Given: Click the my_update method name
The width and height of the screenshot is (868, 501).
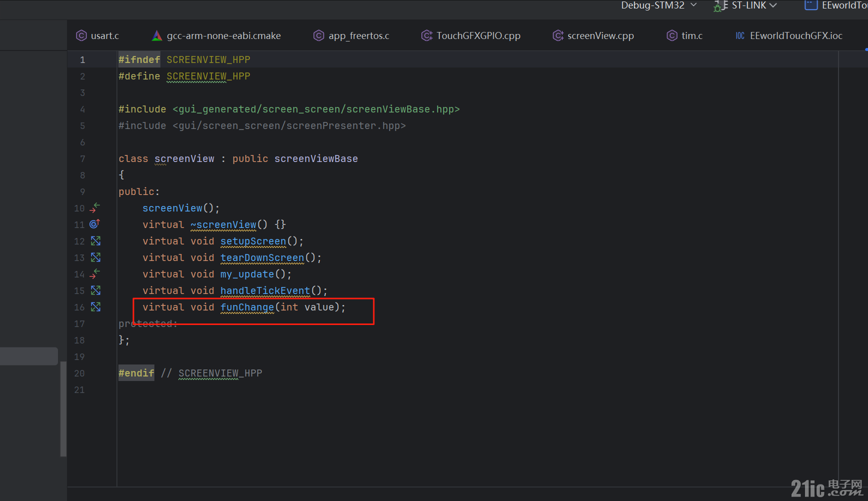Looking at the screenshot, I should (x=247, y=274).
